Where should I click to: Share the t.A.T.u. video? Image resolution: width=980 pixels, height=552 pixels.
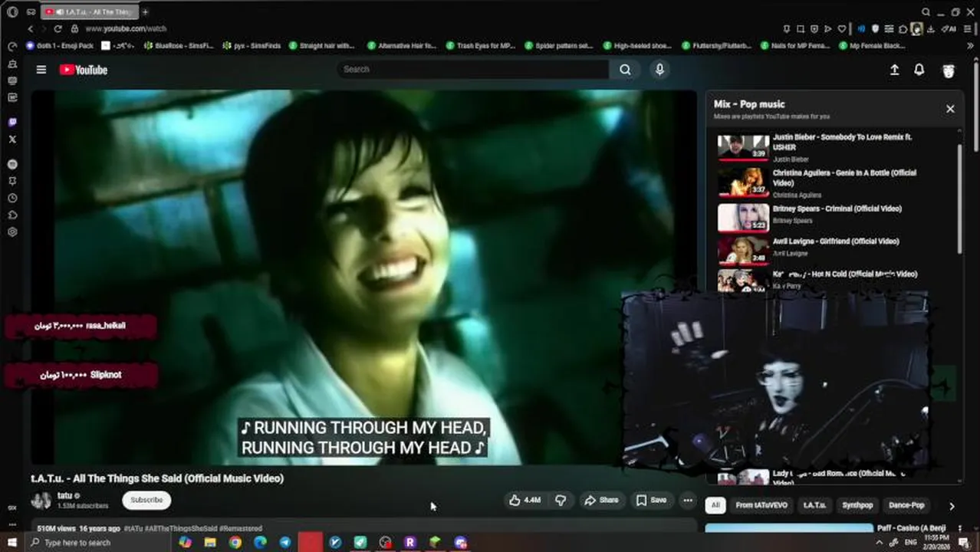(601, 500)
